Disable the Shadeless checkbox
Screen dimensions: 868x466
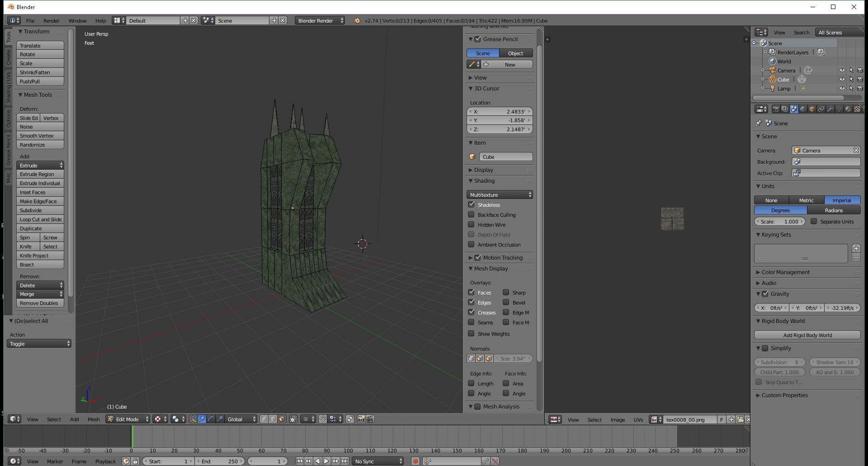[471, 205]
